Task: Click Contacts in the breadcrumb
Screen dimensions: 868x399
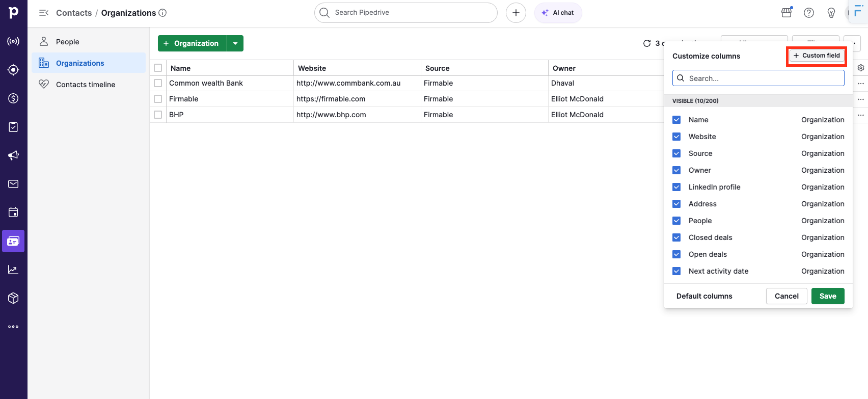Action: (x=74, y=13)
